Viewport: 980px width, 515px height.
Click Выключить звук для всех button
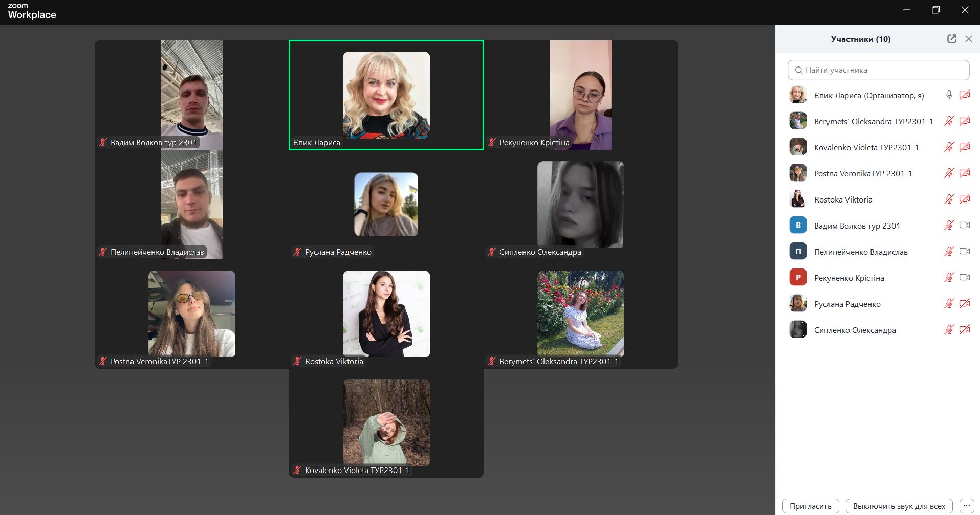coord(899,506)
